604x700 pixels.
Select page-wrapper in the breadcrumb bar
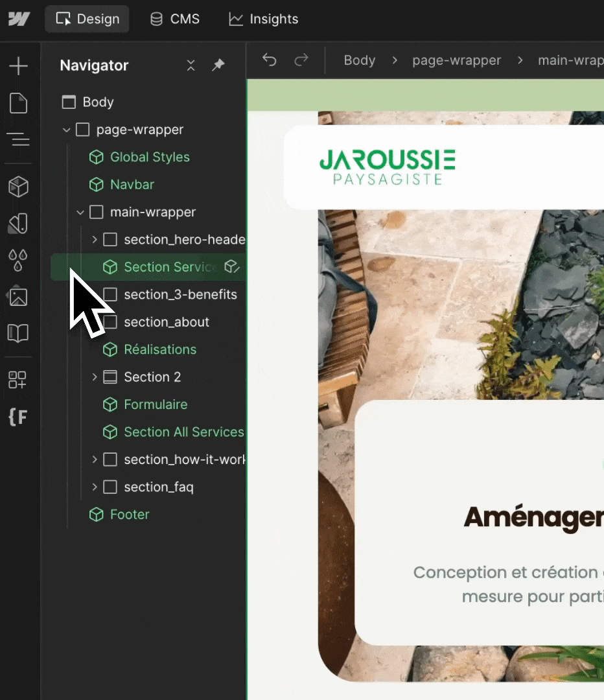[x=456, y=60]
